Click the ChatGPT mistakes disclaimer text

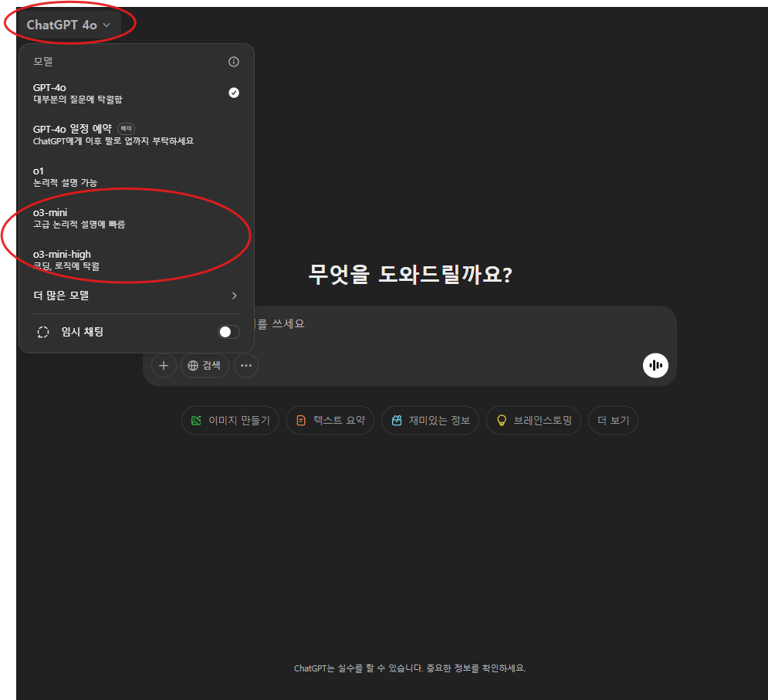(x=409, y=668)
